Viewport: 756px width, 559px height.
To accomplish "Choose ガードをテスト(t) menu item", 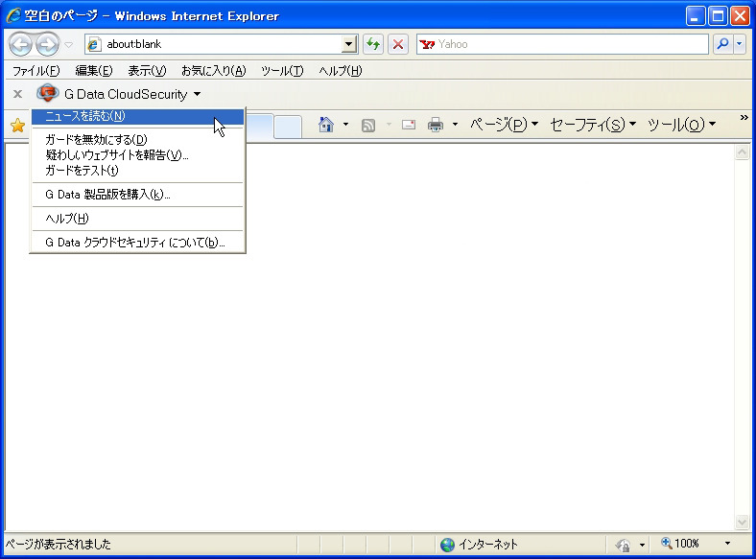I will (137, 171).
